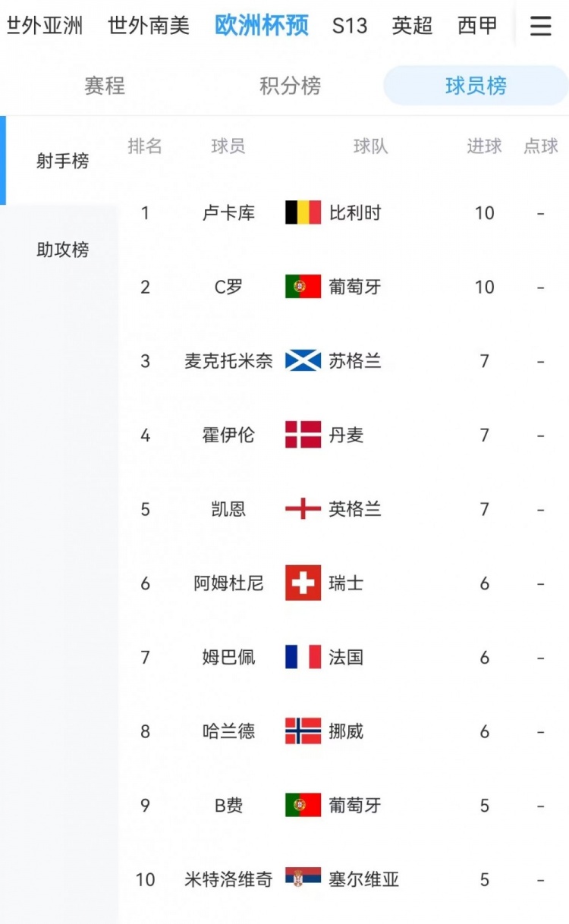Click the England flag icon
The height and width of the screenshot is (924, 569).
(x=303, y=509)
